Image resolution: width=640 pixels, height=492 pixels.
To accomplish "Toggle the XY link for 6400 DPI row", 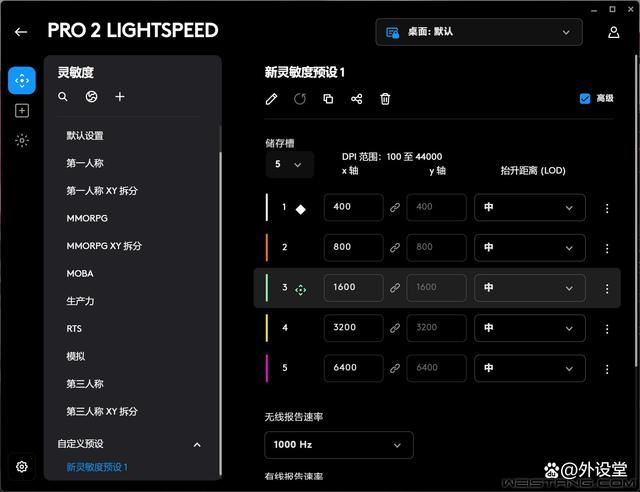I will click(x=395, y=368).
